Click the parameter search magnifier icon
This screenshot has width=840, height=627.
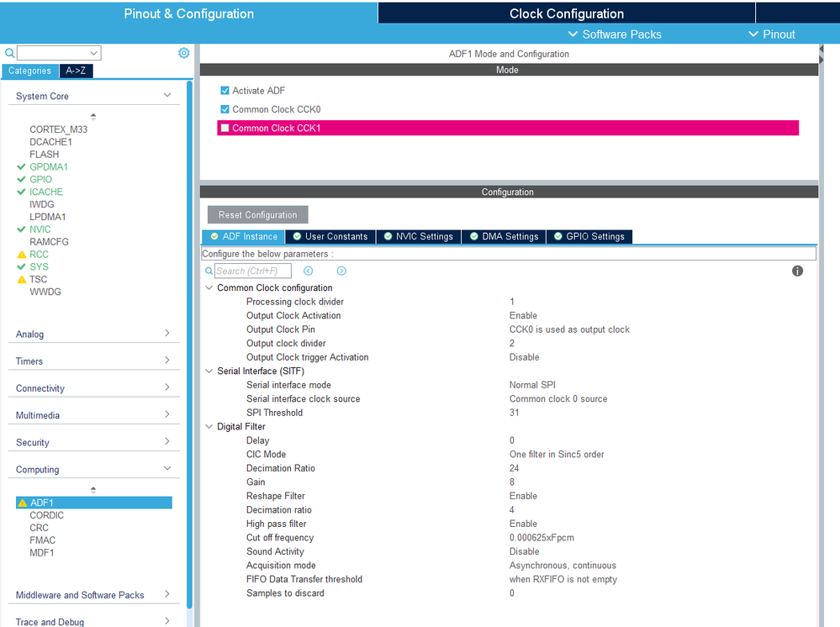pyautogui.click(x=209, y=271)
